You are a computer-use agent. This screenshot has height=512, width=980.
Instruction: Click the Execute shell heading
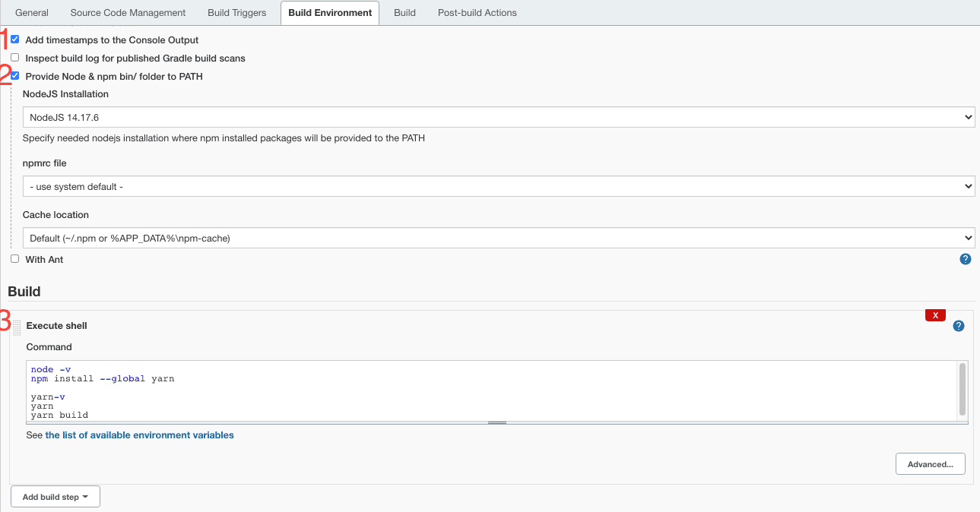click(x=57, y=325)
